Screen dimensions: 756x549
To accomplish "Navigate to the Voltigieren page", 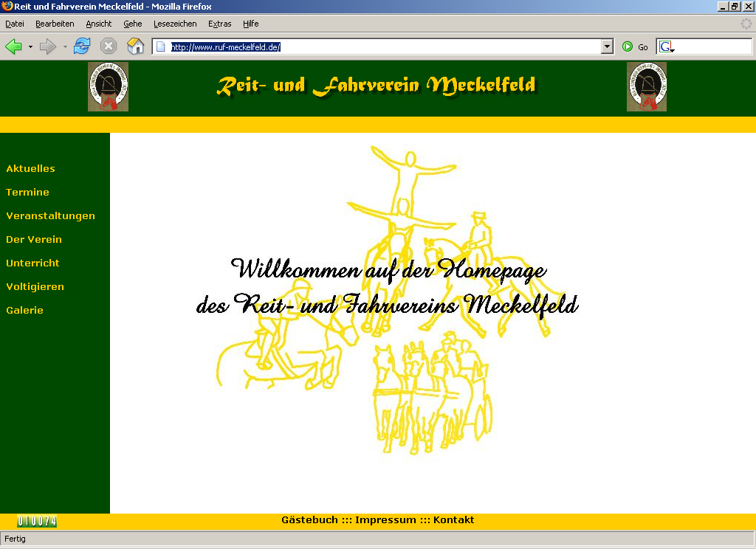I will [x=35, y=287].
